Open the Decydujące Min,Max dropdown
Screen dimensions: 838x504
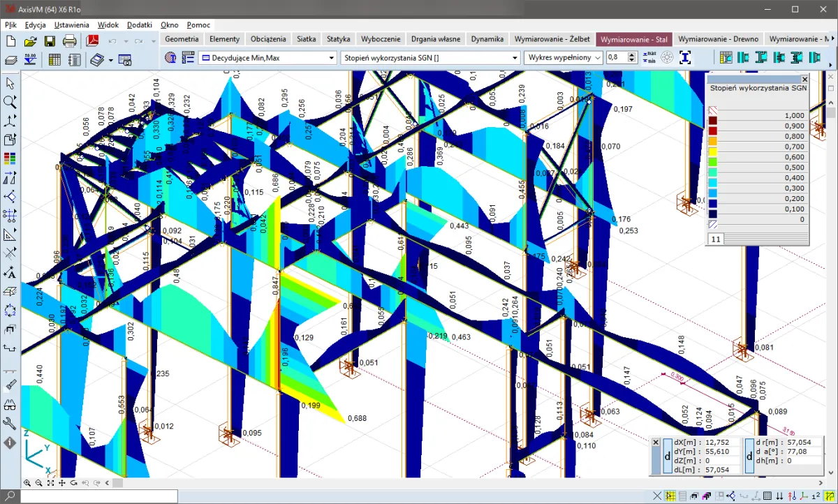point(267,58)
